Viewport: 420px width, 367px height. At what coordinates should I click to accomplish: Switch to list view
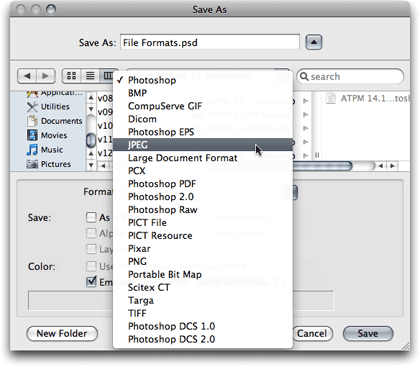[90, 76]
